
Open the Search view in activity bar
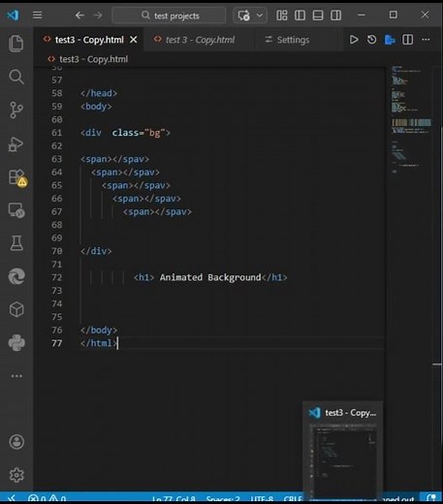[x=16, y=77]
